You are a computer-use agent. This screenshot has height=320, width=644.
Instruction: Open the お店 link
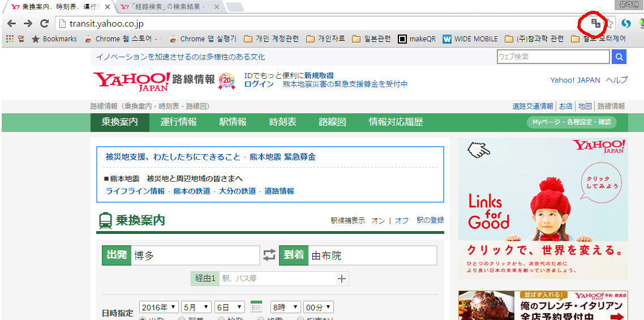(x=565, y=106)
